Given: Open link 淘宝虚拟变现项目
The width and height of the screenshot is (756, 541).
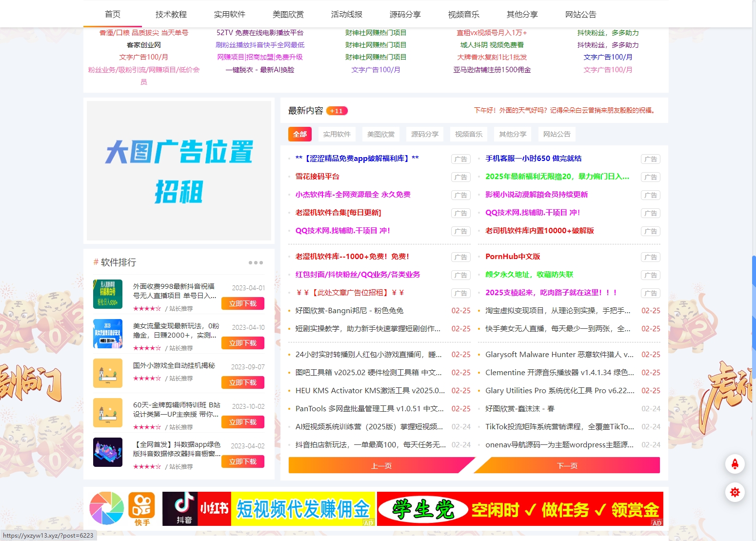Looking at the screenshot, I should pyautogui.click(x=558, y=311).
